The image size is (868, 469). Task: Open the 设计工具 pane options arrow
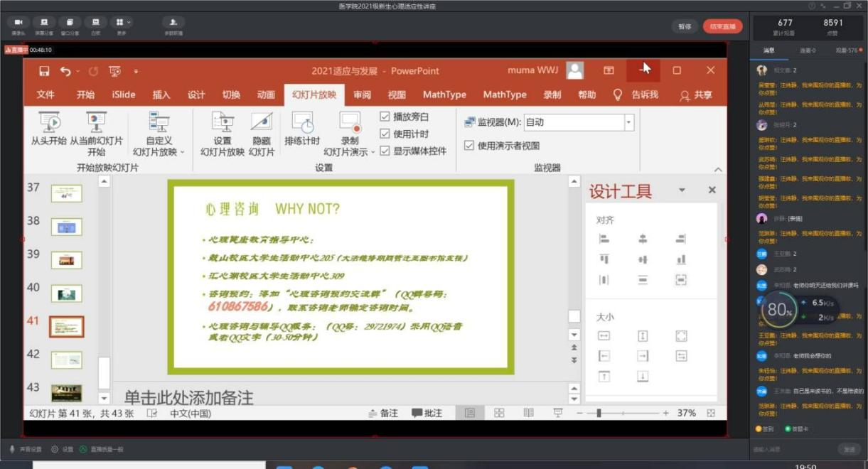(x=682, y=190)
